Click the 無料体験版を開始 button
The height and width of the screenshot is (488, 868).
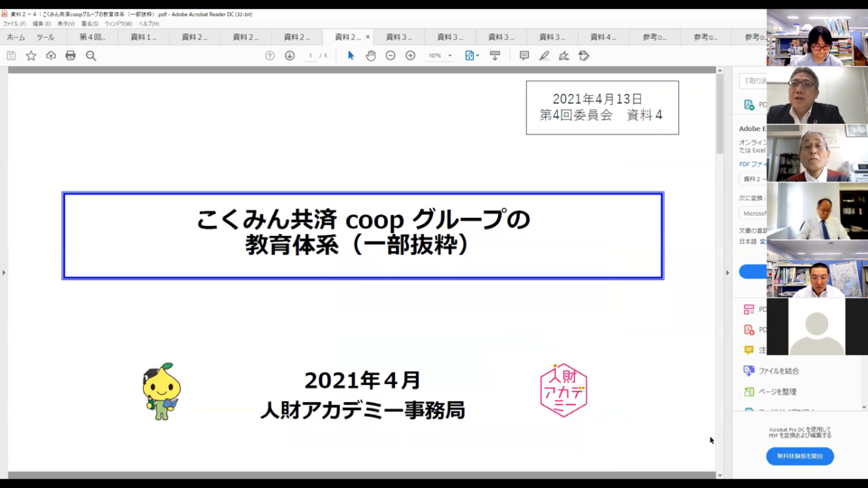pos(800,455)
